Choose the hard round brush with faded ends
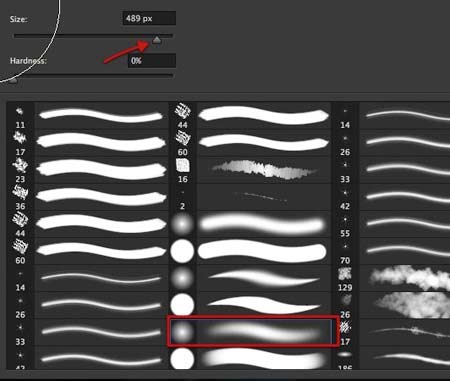450x381 pixels. point(250,358)
